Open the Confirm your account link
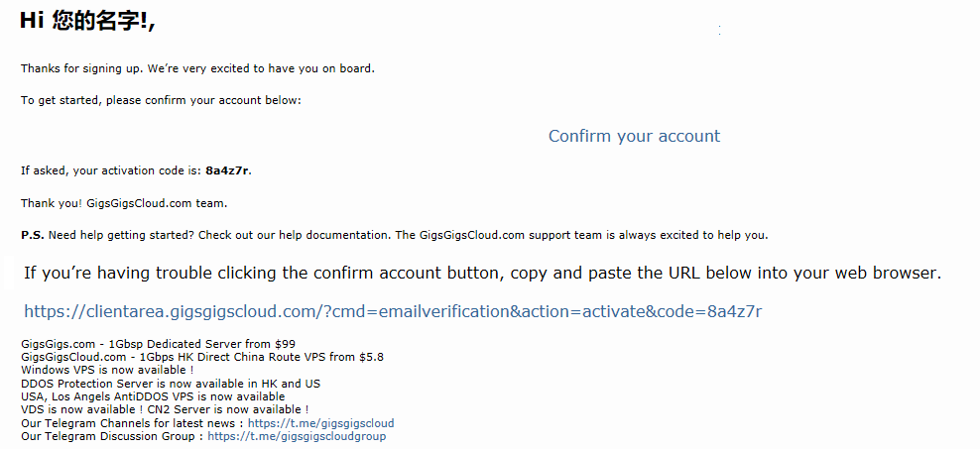This screenshot has width=980, height=449. pyautogui.click(x=634, y=136)
